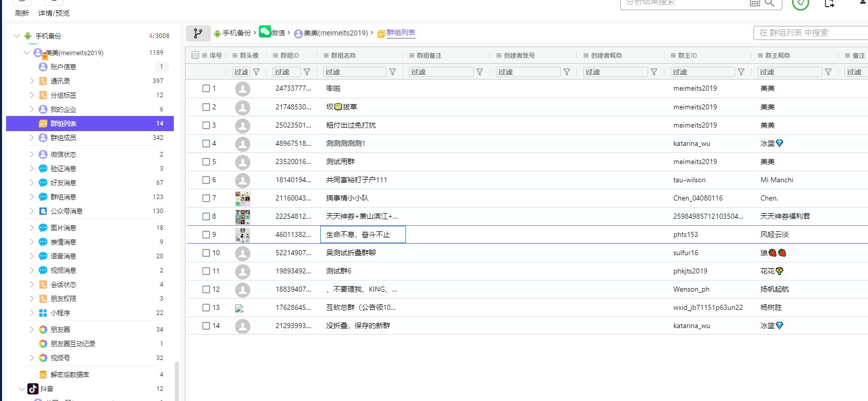Click the sidebar vertical scrollbar

point(176,381)
